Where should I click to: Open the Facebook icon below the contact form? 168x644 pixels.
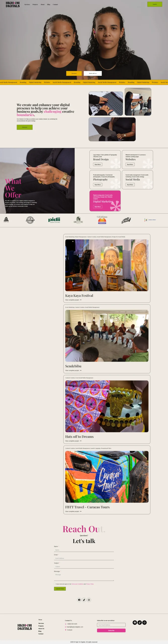tap(79, 600)
